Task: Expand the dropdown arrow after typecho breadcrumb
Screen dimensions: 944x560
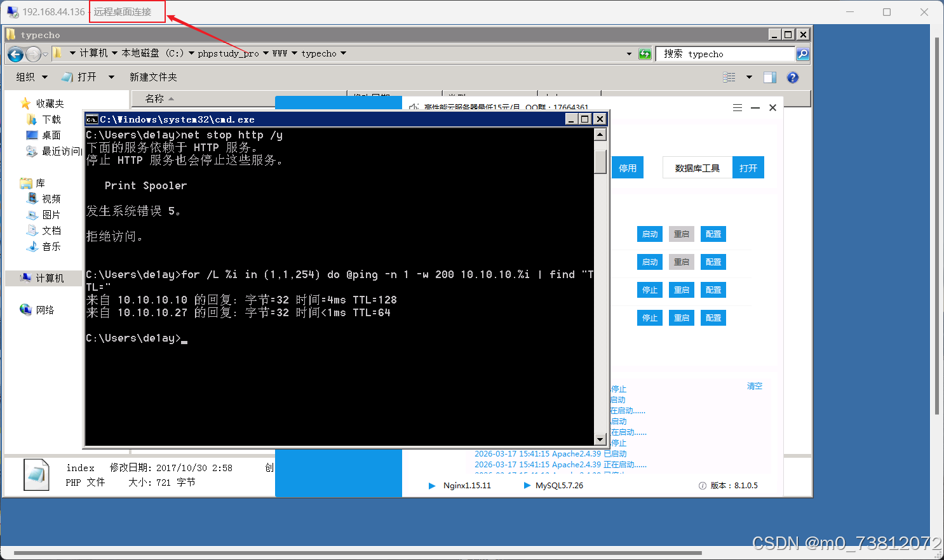Action: 343,53
